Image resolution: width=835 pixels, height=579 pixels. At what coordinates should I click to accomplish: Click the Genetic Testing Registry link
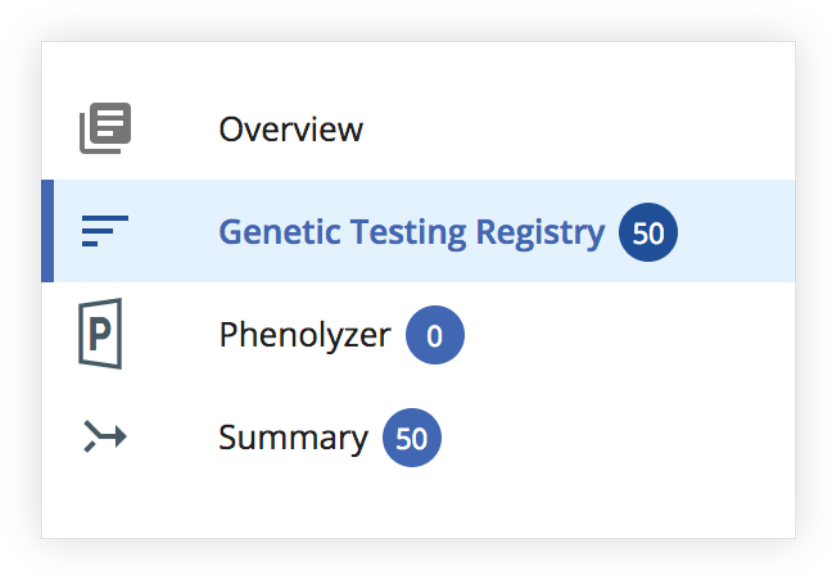click(410, 231)
